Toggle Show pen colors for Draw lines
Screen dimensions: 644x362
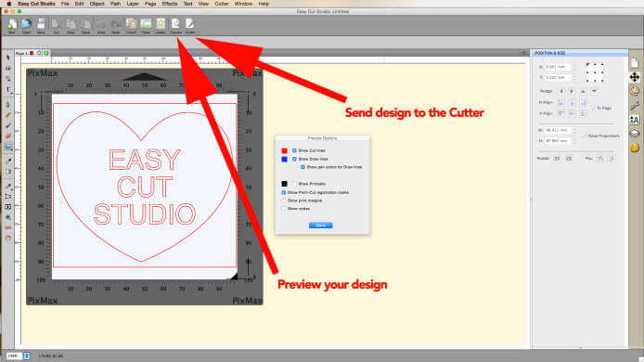point(303,167)
